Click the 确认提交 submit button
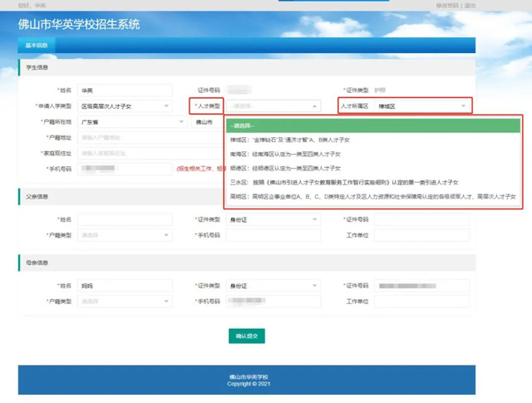The image size is (532, 403). click(247, 337)
